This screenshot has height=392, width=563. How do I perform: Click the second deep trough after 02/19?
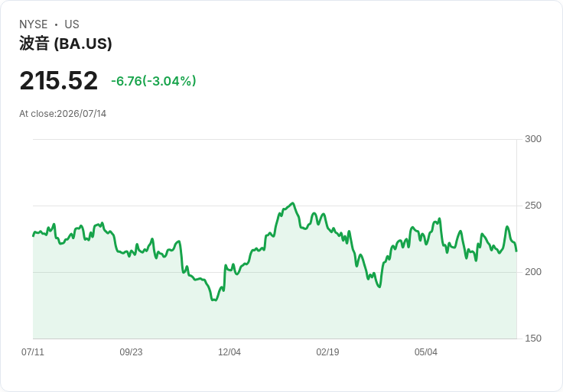(x=379, y=287)
